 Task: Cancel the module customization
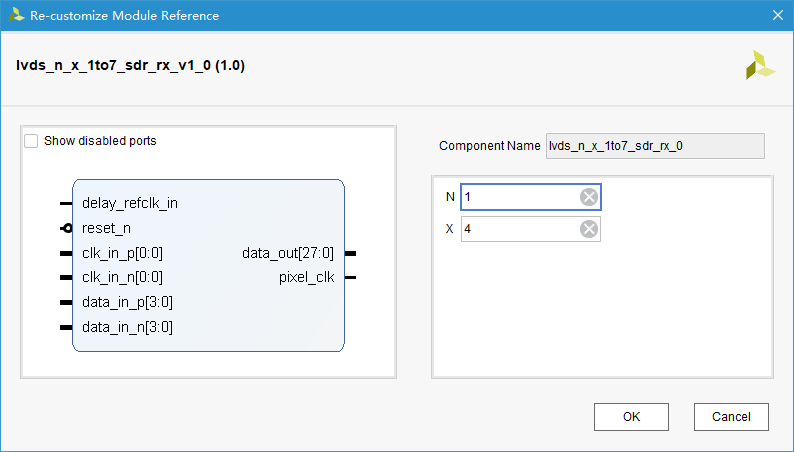click(730, 417)
